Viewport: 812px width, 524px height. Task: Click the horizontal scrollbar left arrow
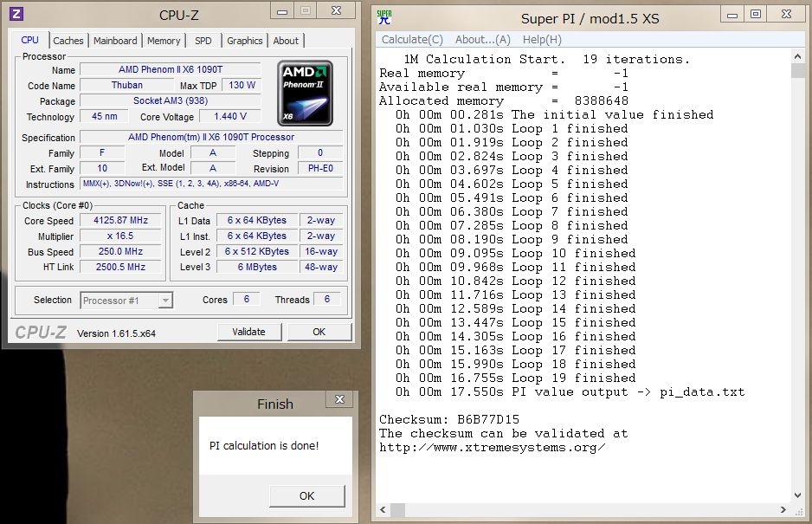pos(383,510)
